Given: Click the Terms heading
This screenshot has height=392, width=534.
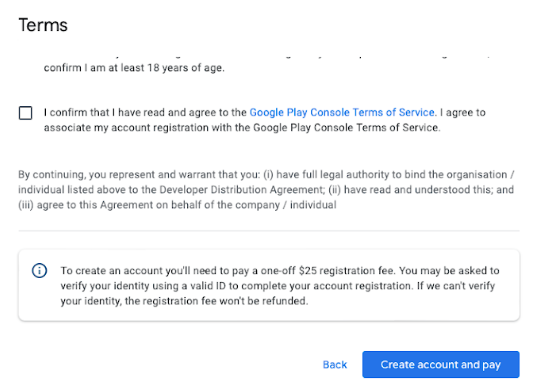Looking at the screenshot, I should [43, 25].
